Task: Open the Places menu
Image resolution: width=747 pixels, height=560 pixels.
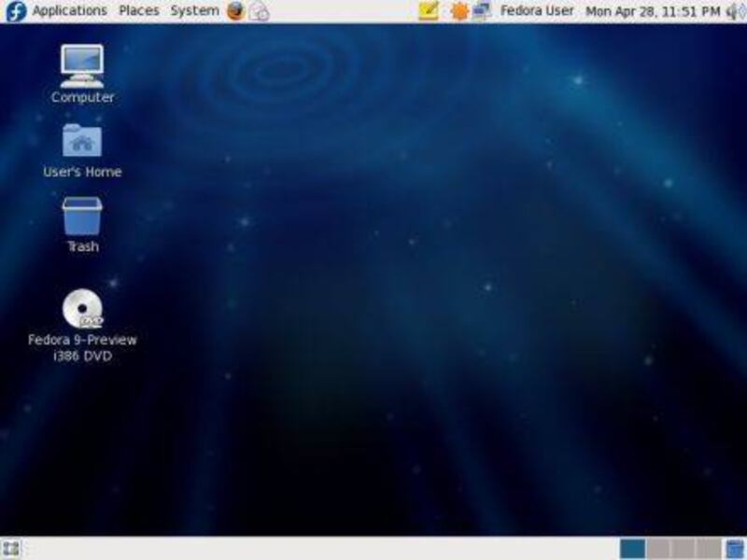Action: point(138,11)
